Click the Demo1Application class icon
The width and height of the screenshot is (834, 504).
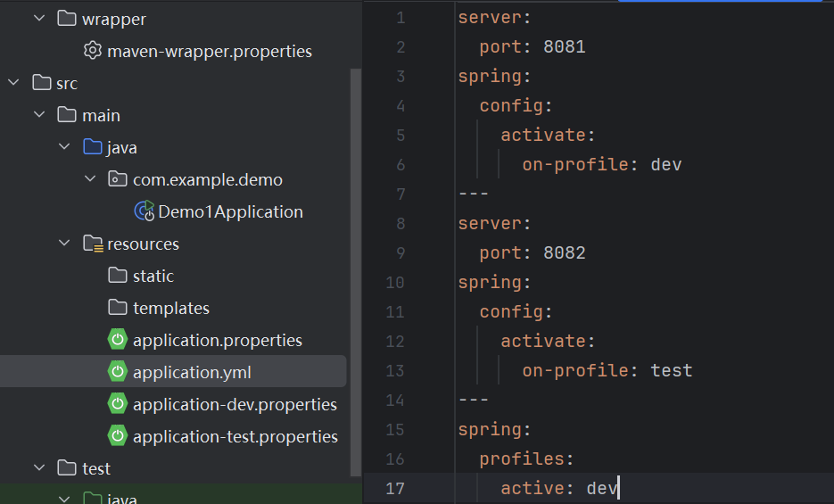pos(144,211)
